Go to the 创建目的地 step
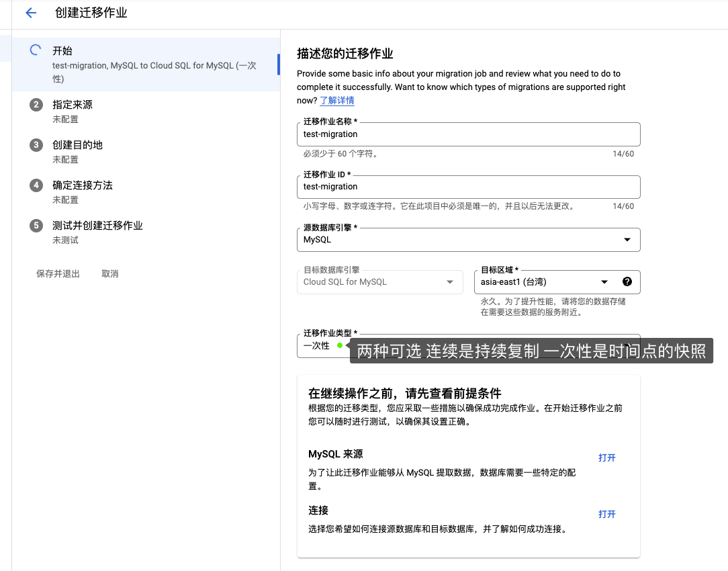 coord(77,145)
